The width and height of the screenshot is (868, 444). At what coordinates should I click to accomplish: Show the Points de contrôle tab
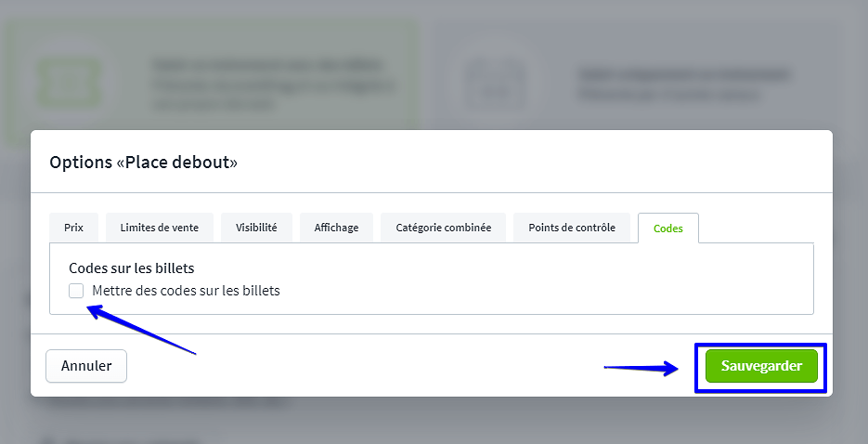point(572,228)
